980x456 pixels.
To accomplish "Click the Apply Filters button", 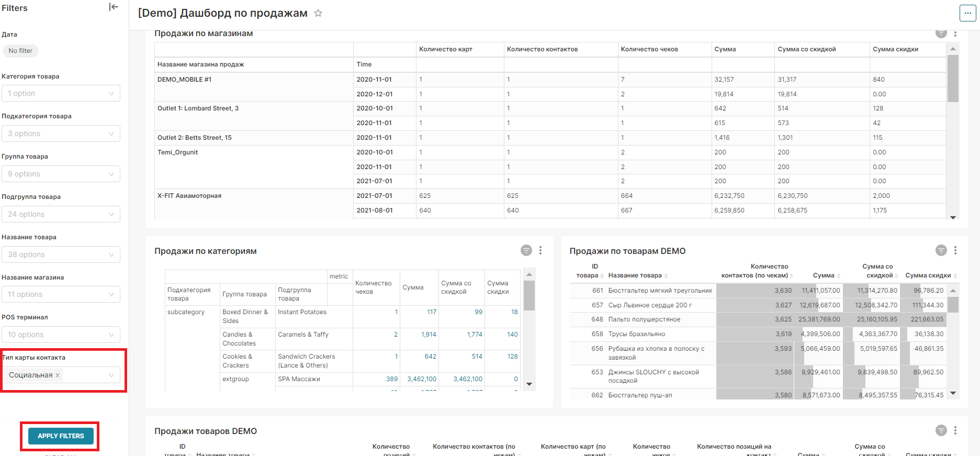I will pos(61,436).
